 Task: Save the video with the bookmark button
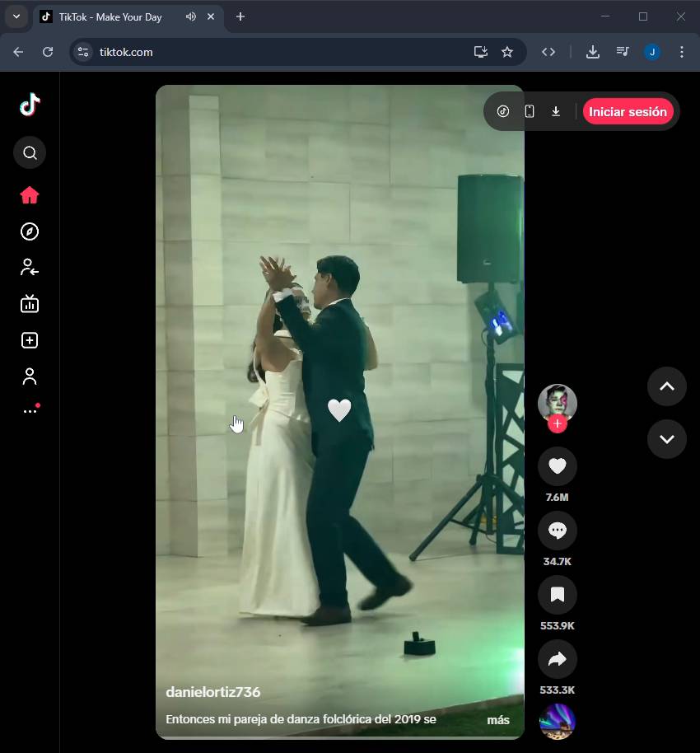557,595
